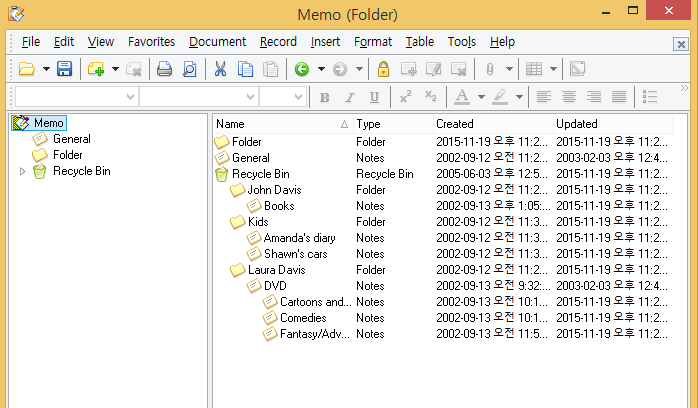This screenshot has width=698, height=408.
Task: Toggle Underline formatting button
Action: (x=374, y=97)
